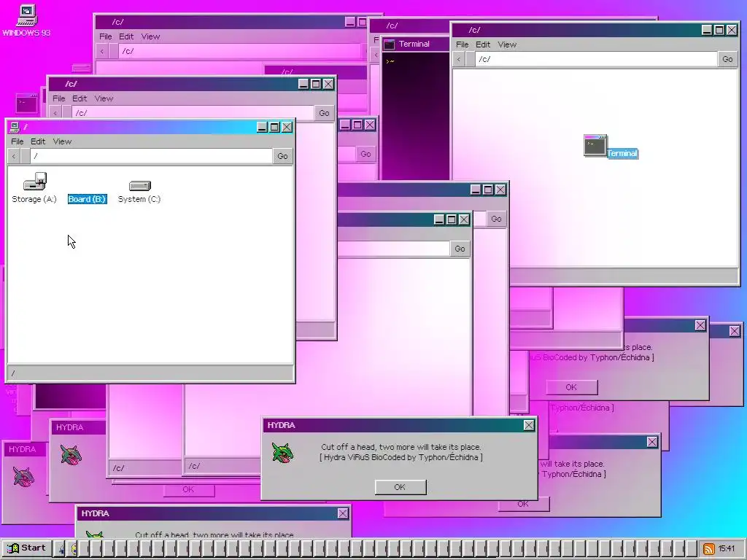
Task: Click the '/' status bar text in front window
Action: [x=13, y=373]
